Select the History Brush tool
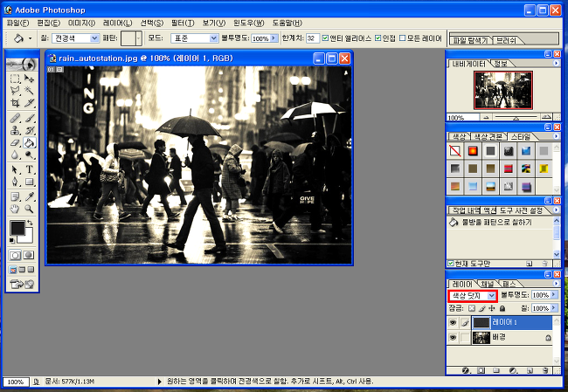This screenshot has height=392, width=568. coord(29,130)
